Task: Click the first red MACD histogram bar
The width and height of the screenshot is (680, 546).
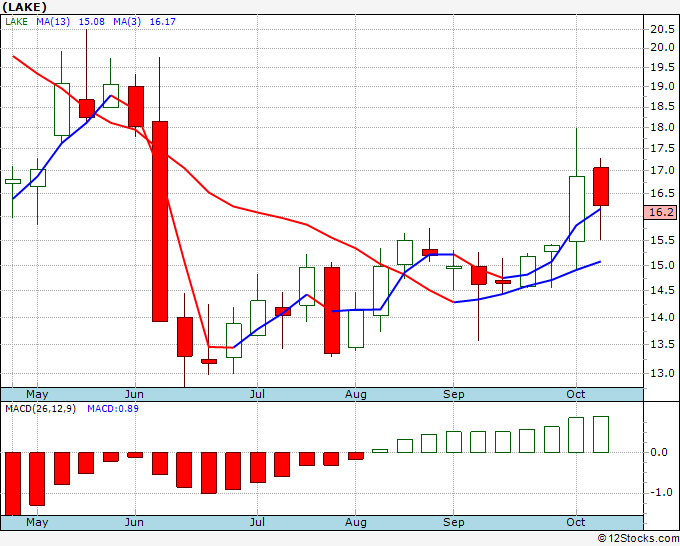Action: click(13, 484)
